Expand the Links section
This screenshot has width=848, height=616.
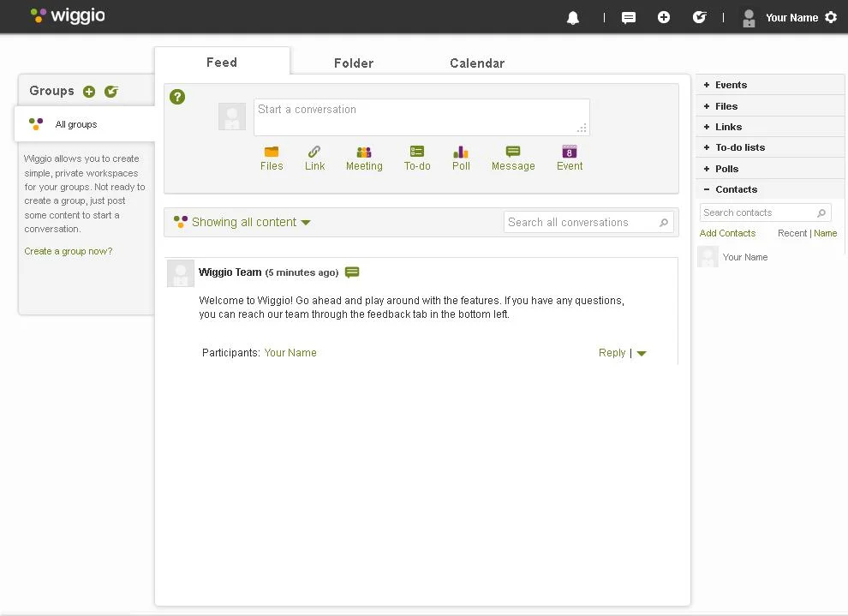pyautogui.click(x=769, y=127)
